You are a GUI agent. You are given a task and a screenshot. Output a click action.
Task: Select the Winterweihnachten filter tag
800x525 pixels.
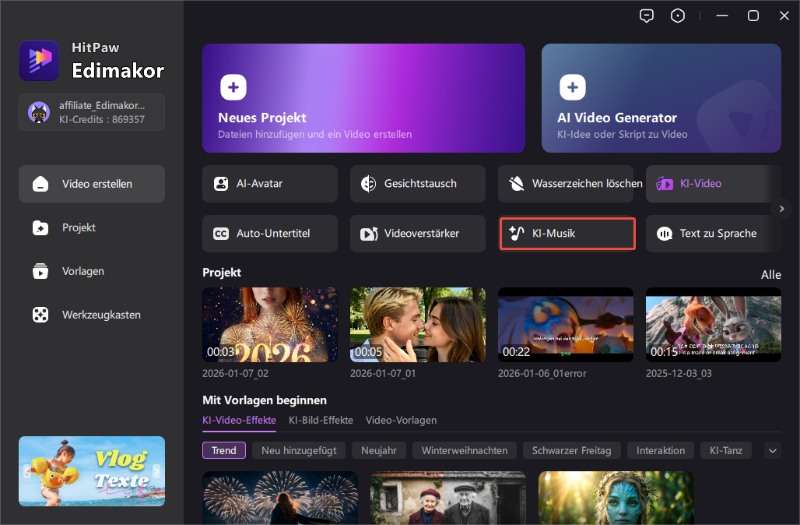(465, 451)
